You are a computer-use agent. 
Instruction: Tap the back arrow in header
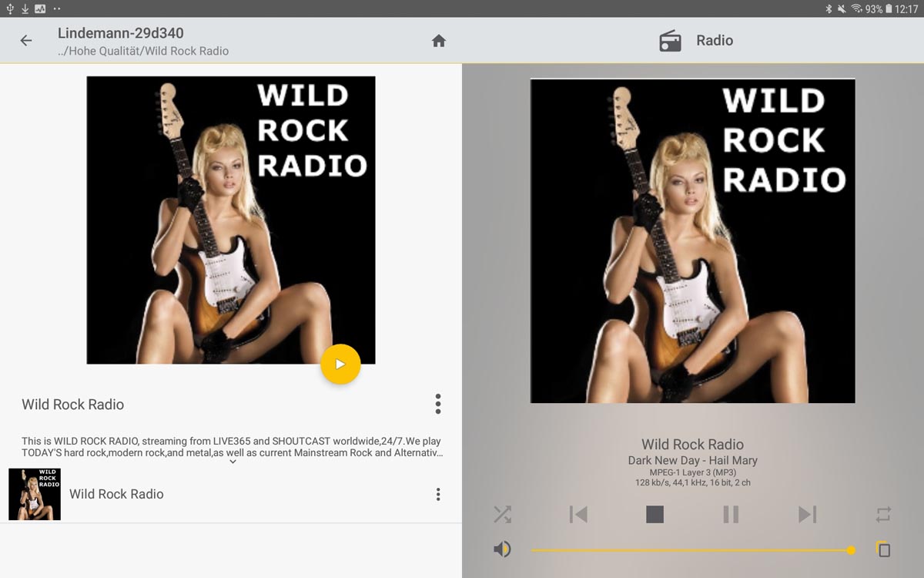[x=26, y=41]
